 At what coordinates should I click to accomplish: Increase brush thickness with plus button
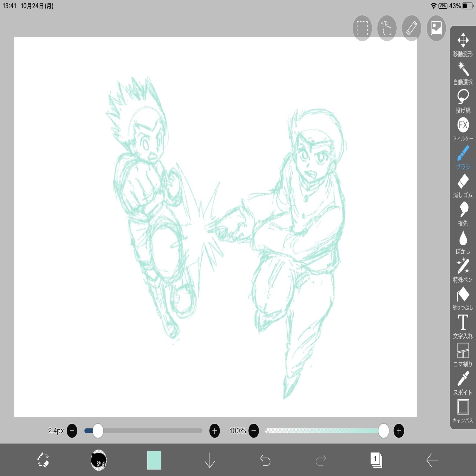click(214, 431)
